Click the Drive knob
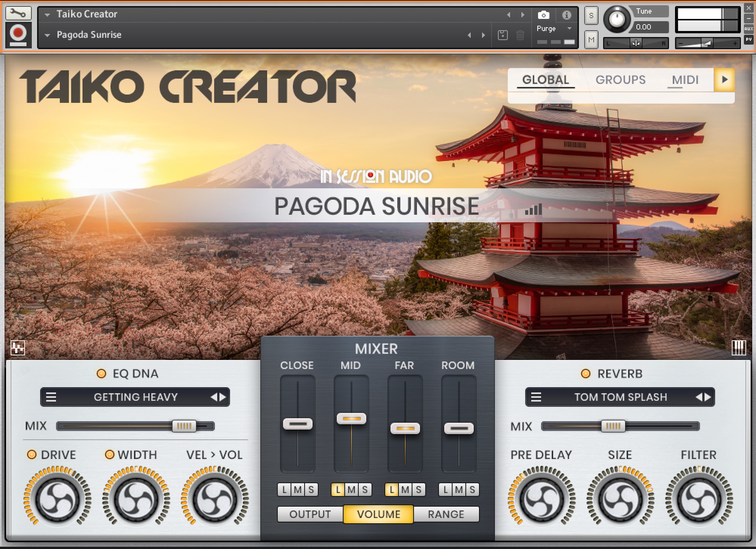The image size is (756, 549). 58,499
